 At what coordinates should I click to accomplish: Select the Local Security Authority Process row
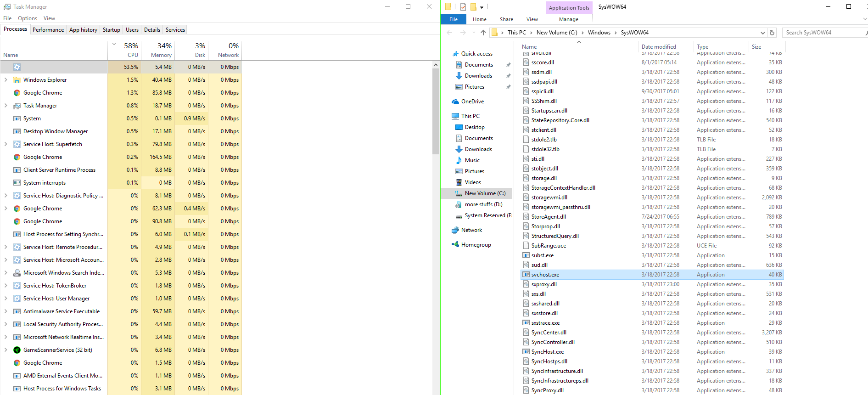pos(121,324)
